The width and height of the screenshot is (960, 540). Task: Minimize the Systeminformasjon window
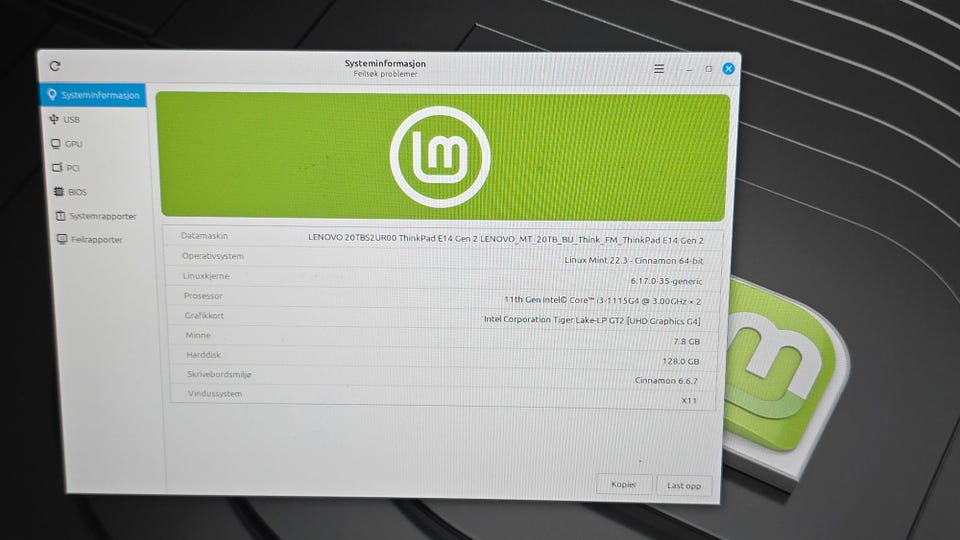click(689, 69)
